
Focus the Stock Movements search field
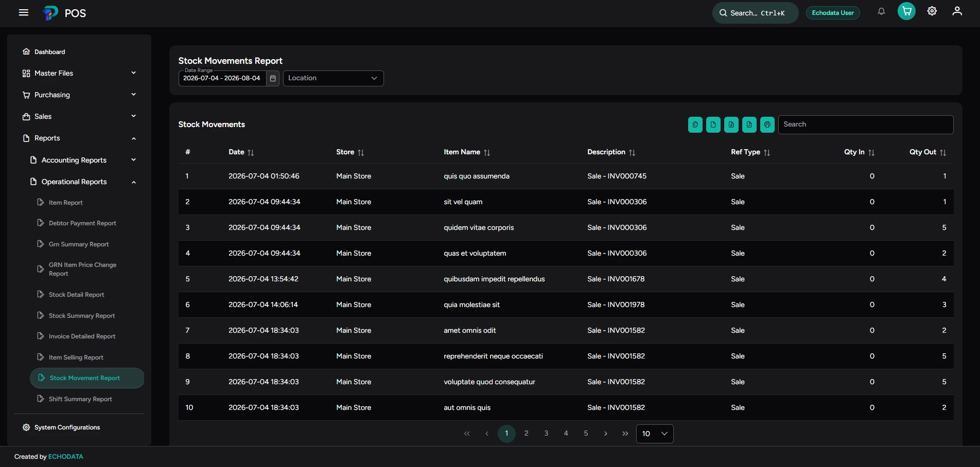tap(865, 124)
